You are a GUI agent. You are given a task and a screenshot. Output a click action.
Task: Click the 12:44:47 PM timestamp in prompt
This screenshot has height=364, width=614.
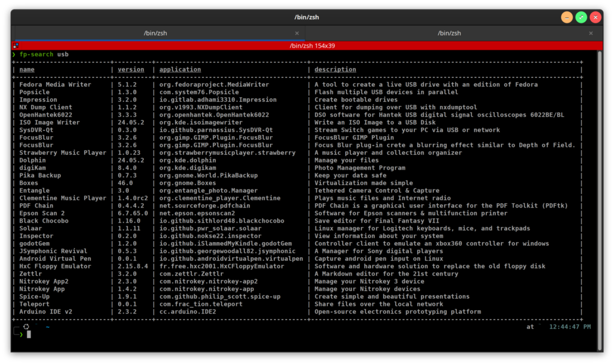coord(568,327)
